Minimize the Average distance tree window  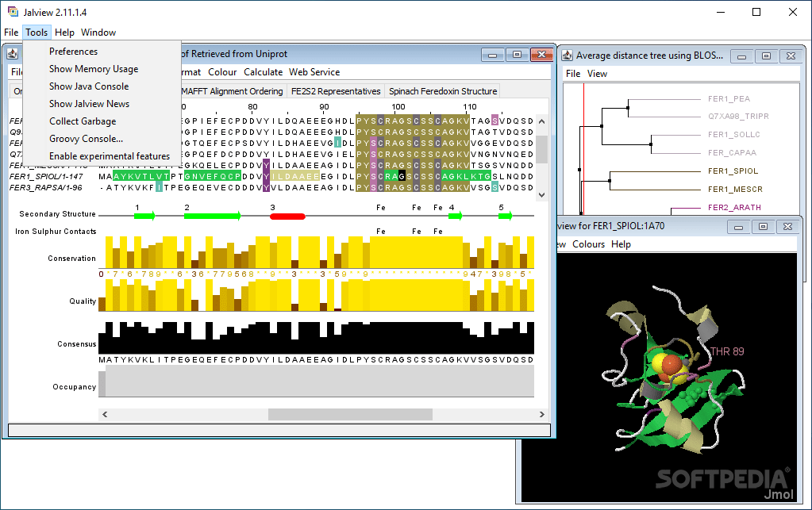(741, 56)
